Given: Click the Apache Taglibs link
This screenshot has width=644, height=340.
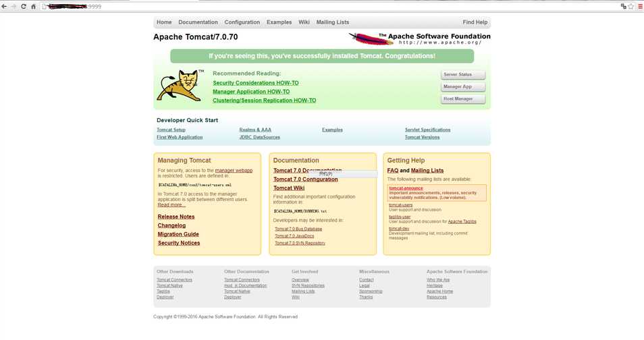Looking at the screenshot, I should pos(462,222).
